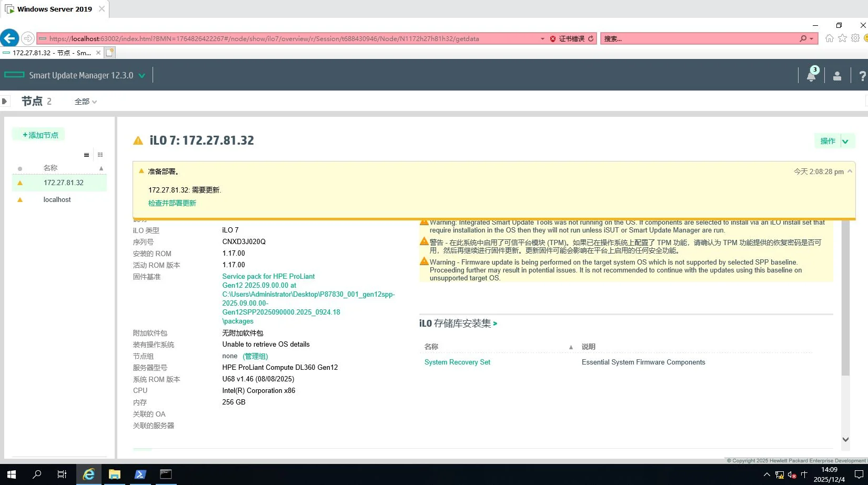Open Task View on the taskbar

point(62,474)
